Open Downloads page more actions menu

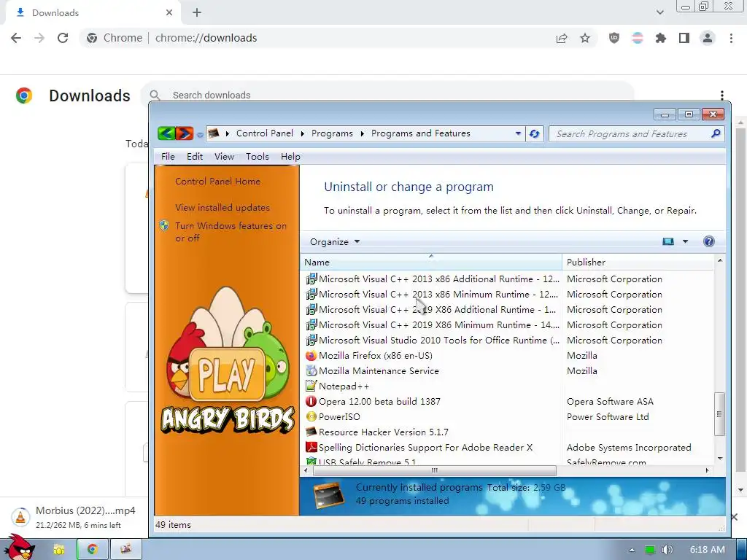coord(721,96)
